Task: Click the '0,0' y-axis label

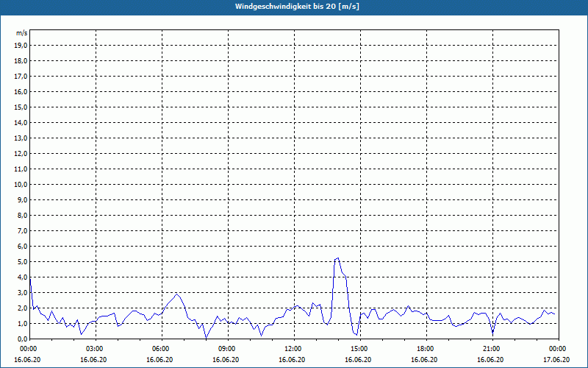Action: click(x=23, y=339)
